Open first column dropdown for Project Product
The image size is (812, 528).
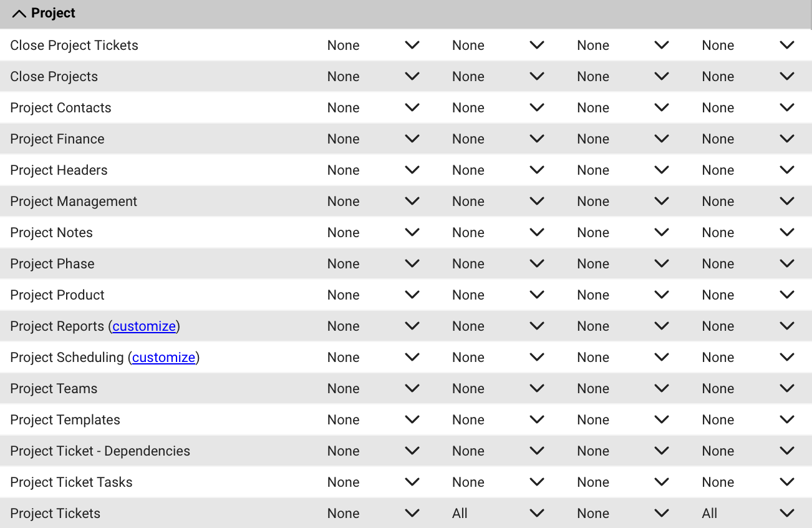(412, 295)
